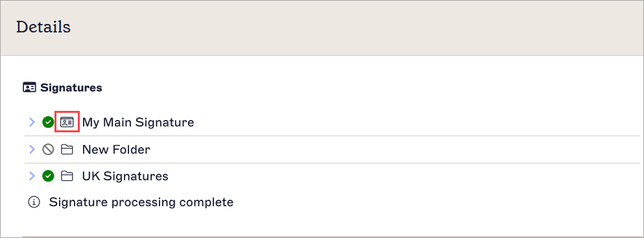Viewport: 644px width, 238px height.
Task: Select the My Main Signature label
Action: 138,123
